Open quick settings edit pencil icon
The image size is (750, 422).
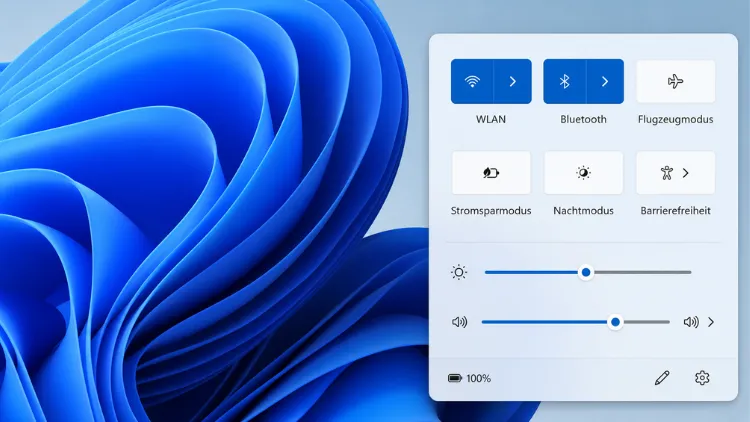pos(662,378)
